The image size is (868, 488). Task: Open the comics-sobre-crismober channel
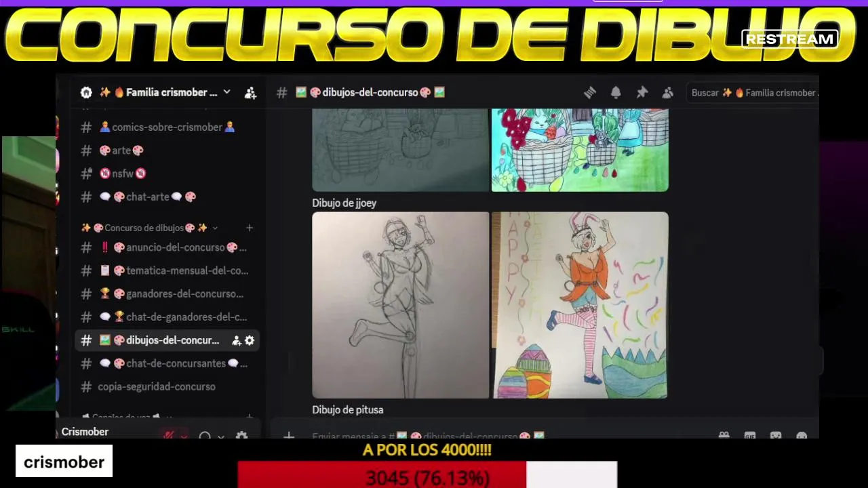click(x=166, y=127)
